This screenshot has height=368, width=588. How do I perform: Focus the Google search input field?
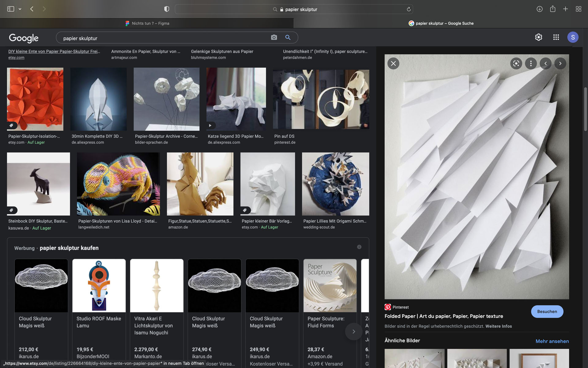164,38
